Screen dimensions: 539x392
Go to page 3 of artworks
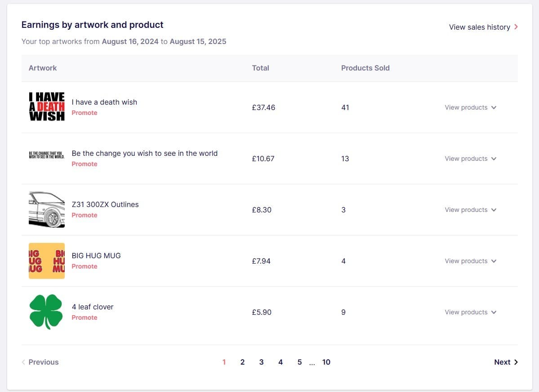[261, 362]
